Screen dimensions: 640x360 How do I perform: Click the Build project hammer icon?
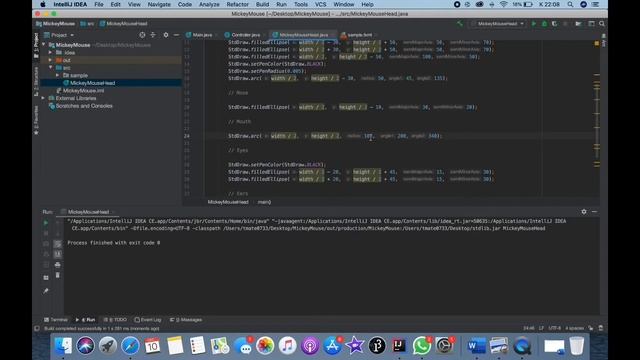point(460,24)
